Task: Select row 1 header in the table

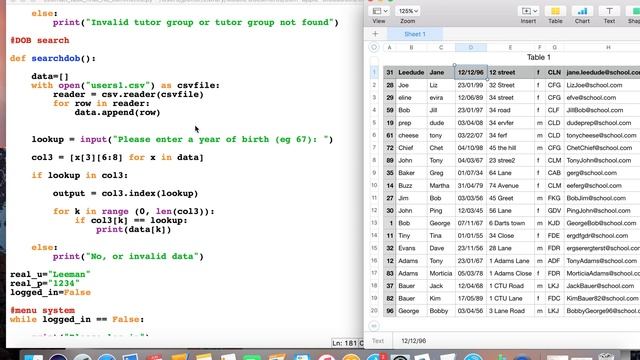Action: 374,72
